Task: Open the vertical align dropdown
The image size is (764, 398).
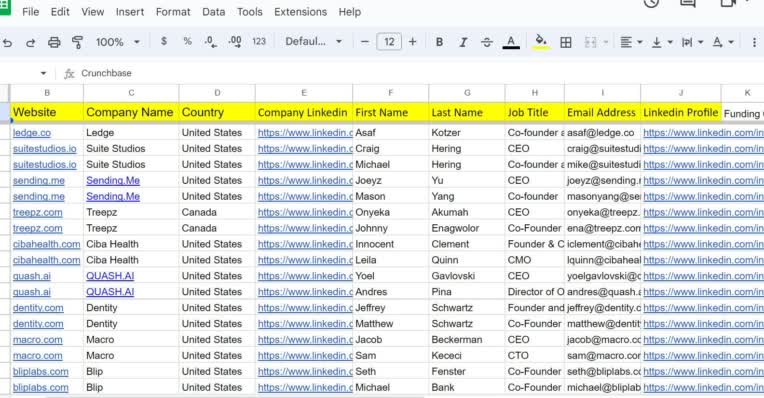Action: coord(662,42)
